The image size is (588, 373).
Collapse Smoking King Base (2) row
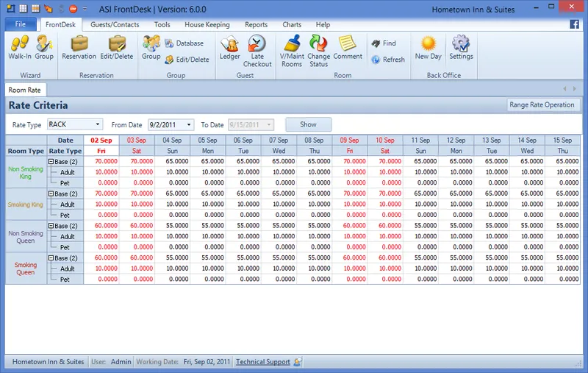click(x=51, y=193)
